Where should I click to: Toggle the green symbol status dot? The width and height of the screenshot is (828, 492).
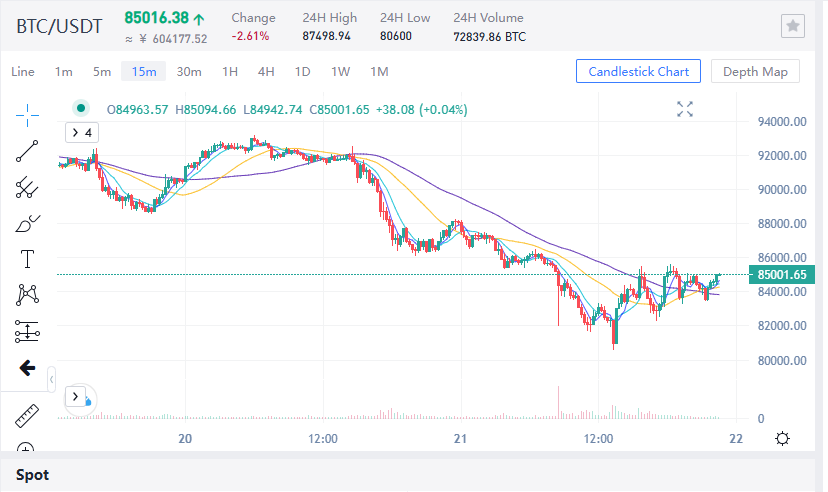click(x=81, y=109)
